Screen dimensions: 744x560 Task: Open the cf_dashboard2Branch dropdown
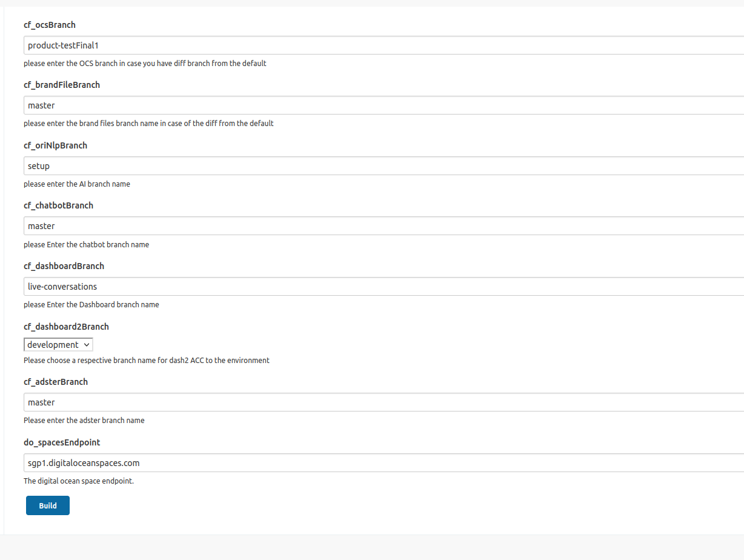[58, 345]
